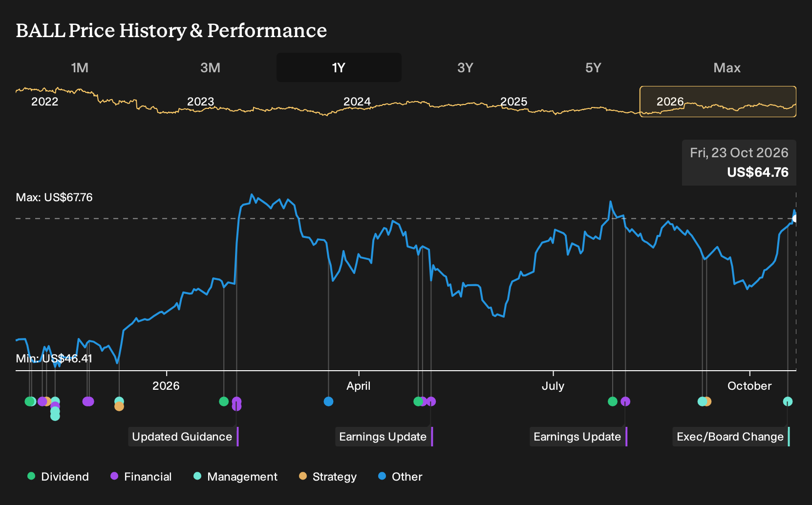
Task: Click the orange Strategy dot before October
Action: coord(707,401)
